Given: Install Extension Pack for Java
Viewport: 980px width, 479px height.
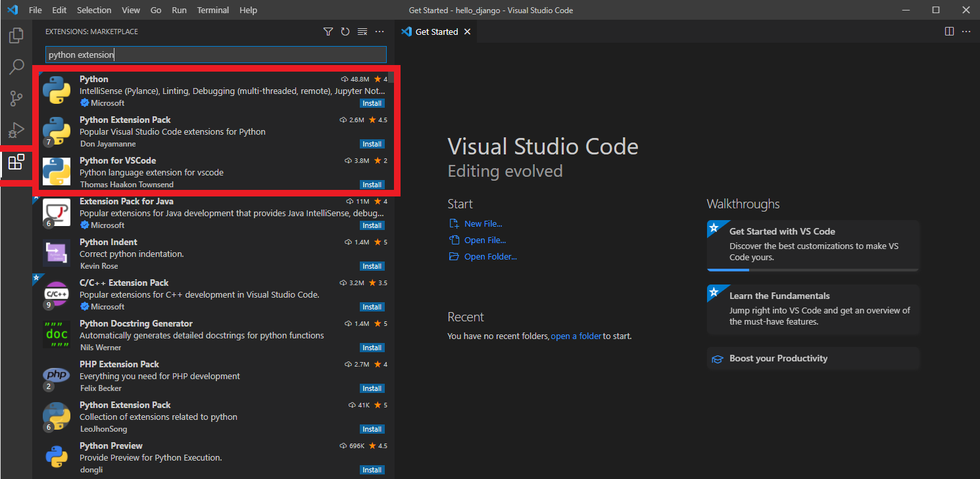Looking at the screenshot, I should point(372,225).
